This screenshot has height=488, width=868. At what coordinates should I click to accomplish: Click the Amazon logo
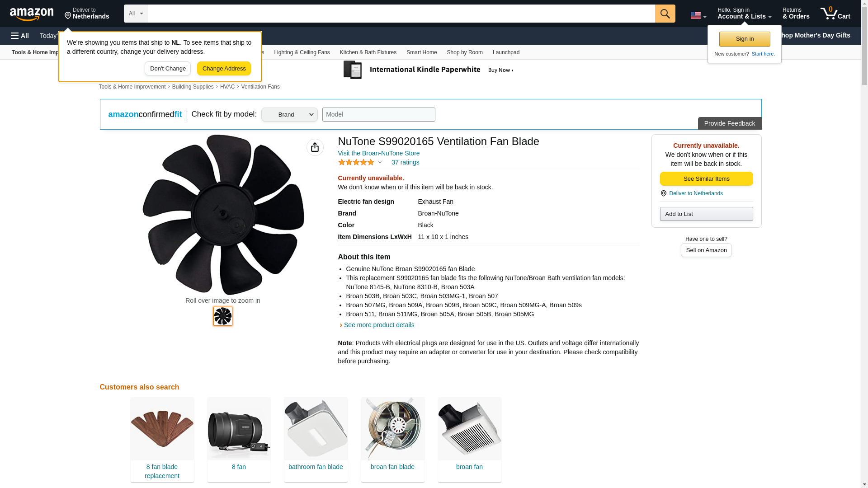(32, 14)
